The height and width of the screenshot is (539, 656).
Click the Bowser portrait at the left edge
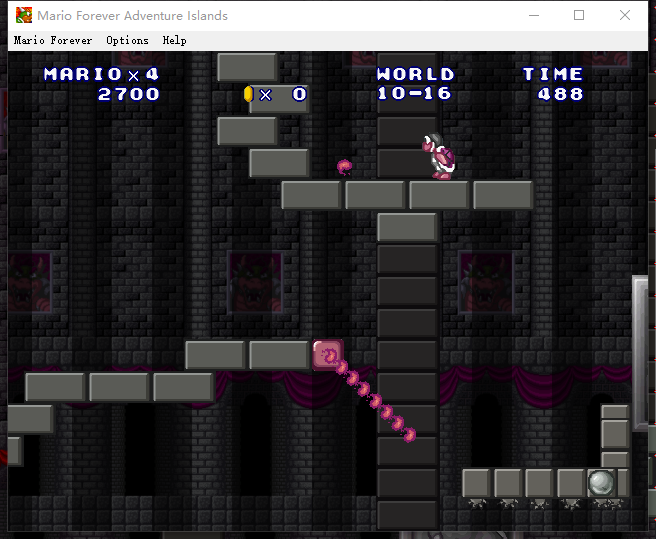(30, 282)
